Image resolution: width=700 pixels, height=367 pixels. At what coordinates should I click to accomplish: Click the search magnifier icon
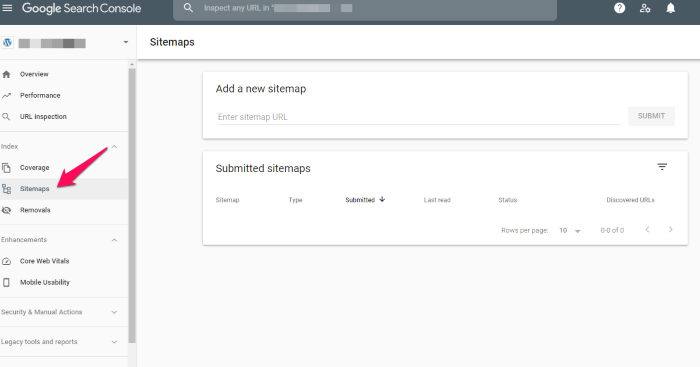[x=188, y=8]
